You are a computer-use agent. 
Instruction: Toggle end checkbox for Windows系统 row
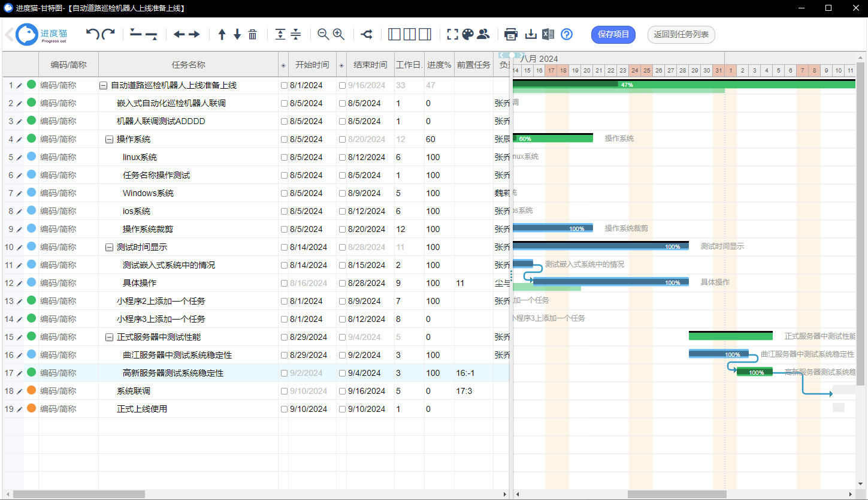[x=342, y=193]
